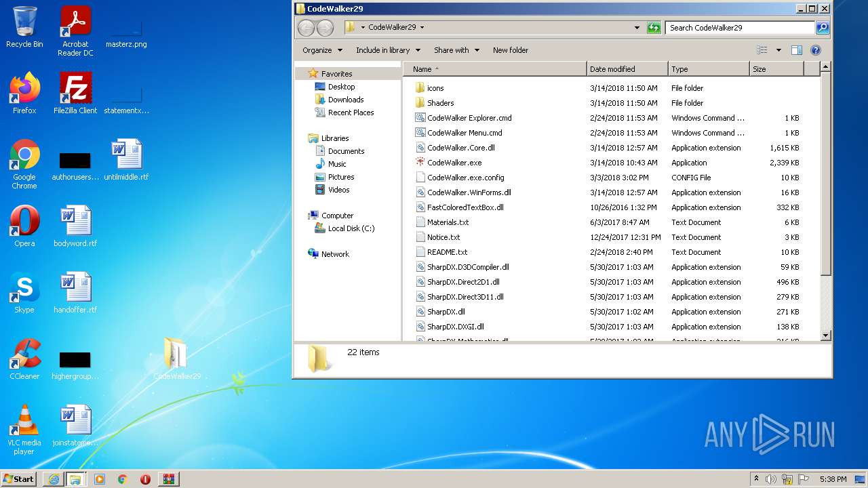Sort by Date modified column header
Image resolution: width=868 pixels, height=488 pixels.
click(x=627, y=69)
